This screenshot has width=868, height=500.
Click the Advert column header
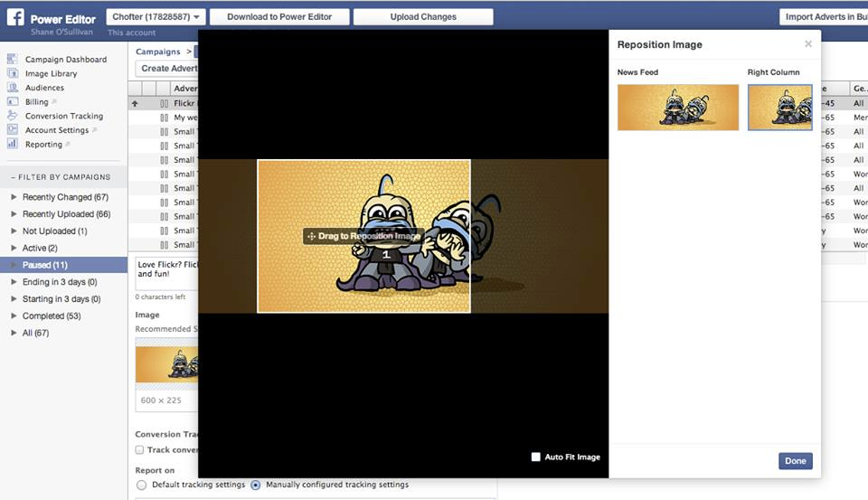pos(184,88)
